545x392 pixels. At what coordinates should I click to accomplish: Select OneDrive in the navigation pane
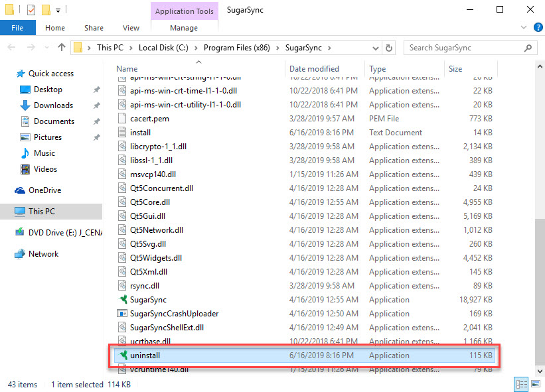click(x=44, y=190)
